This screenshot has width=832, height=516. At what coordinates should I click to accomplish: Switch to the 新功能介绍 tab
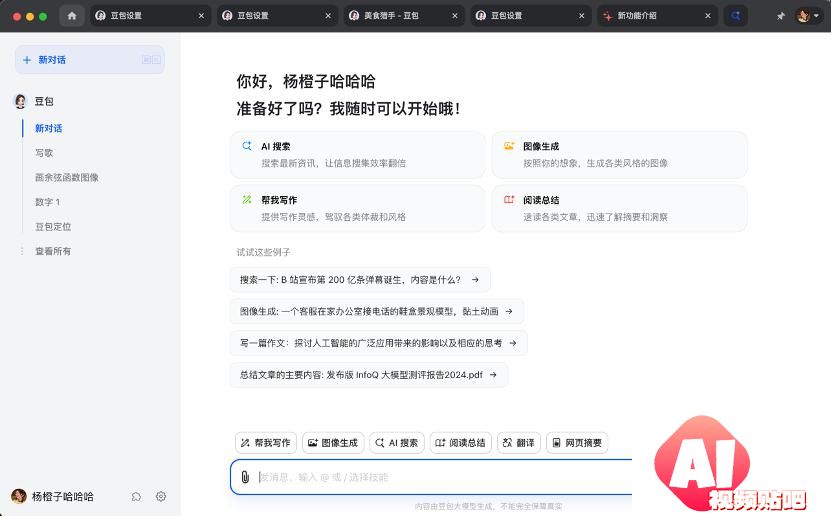[x=657, y=16]
